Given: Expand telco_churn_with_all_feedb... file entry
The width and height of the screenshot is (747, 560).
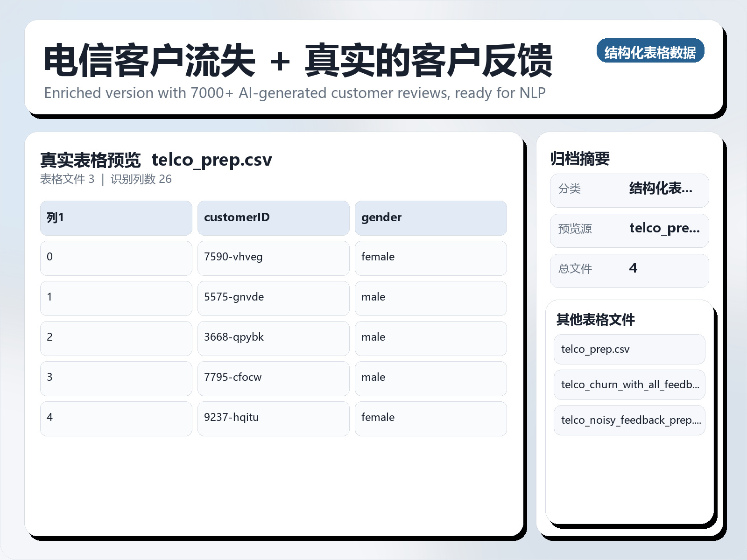Looking at the screenshot, I should tap(629, 385).
